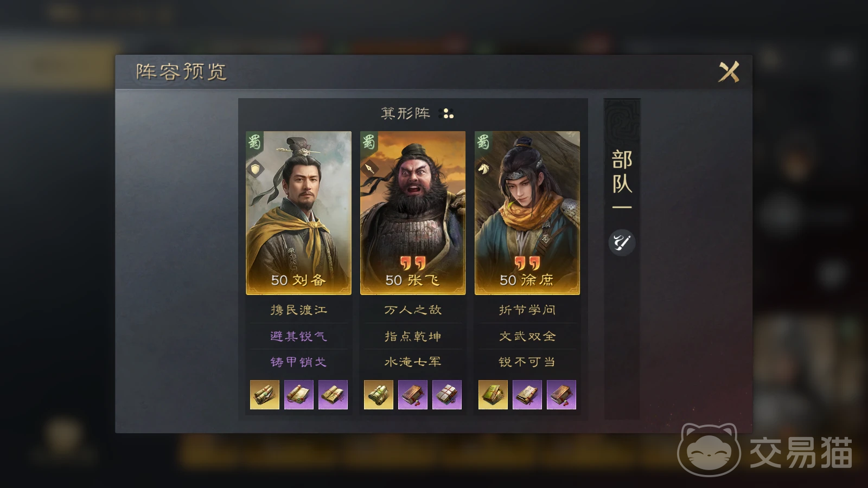Viewport: 868px width, 488px height.
Task: Click the edit brush icon under 部队一
Action: 622,242
